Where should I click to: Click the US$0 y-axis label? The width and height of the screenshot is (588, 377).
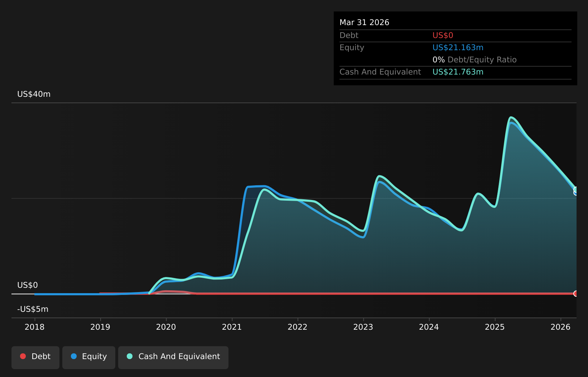tap(28, 285)
